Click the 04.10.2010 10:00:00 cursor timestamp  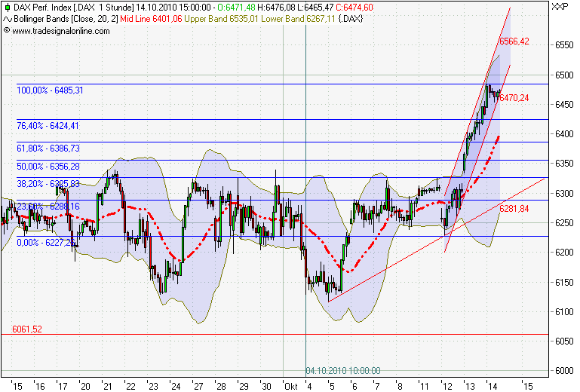point(343,371)
